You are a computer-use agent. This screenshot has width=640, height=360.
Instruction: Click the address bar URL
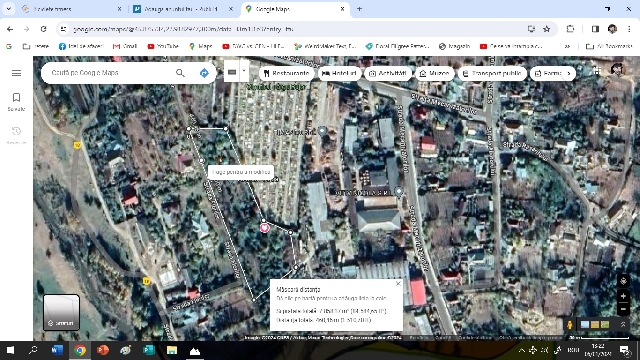pyautogui.click(x=183, y=29)
